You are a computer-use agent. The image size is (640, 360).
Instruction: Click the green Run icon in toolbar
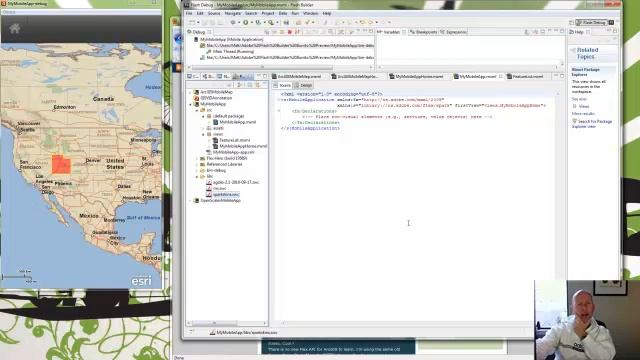(x=246, y=22)
